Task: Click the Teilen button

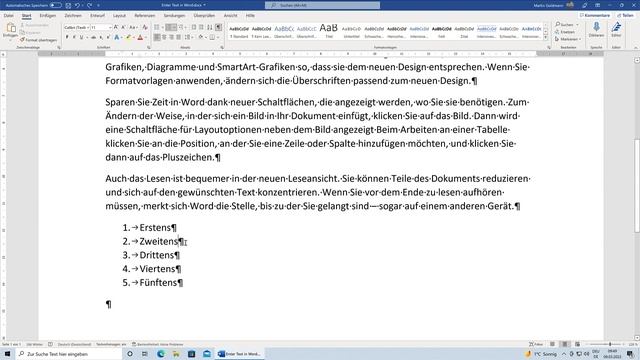Action: 625,16
